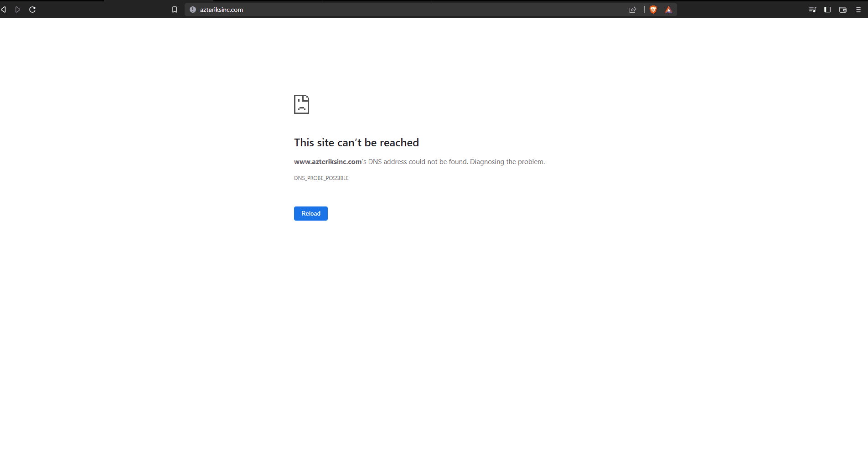Bookmark this page with the bookmark icon
The image size is (868, 464).
(174, 10)
